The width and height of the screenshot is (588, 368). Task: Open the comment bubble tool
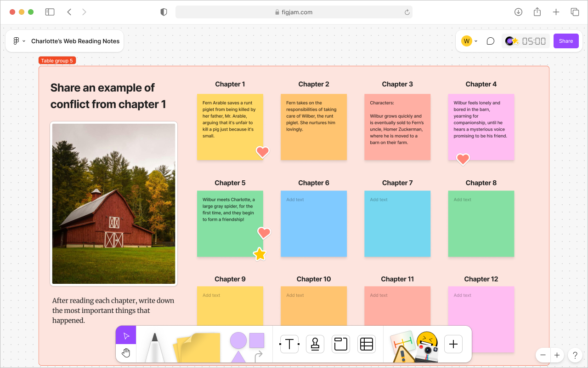point(490,41)
